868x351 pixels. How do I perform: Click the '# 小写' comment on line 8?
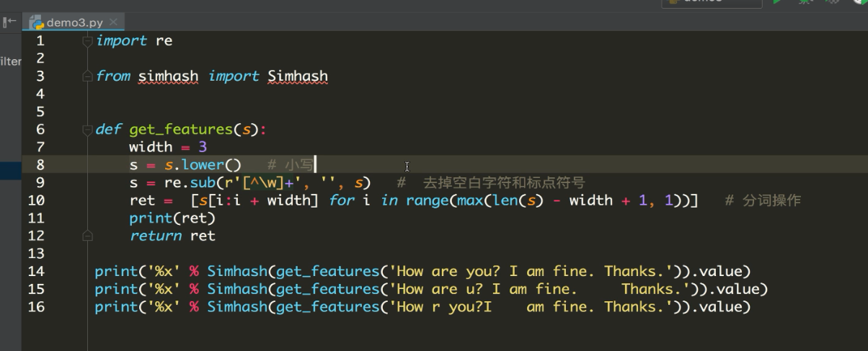tap(291, 165)
